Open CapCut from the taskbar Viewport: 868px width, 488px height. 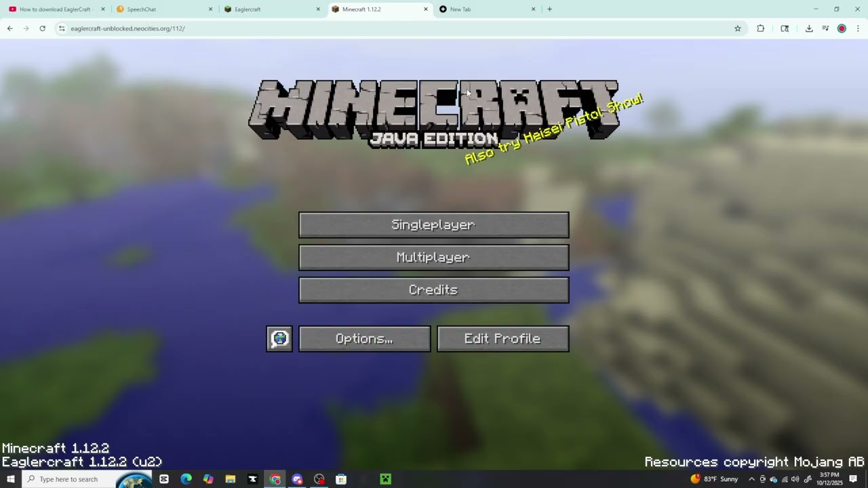point(164,479)
